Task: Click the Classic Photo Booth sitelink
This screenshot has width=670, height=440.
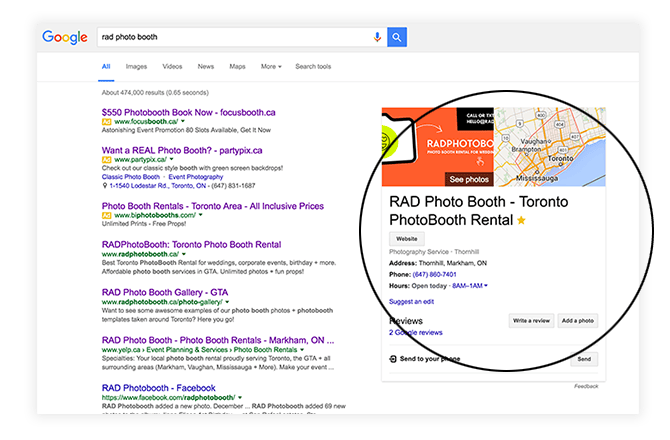Action: 131,177
